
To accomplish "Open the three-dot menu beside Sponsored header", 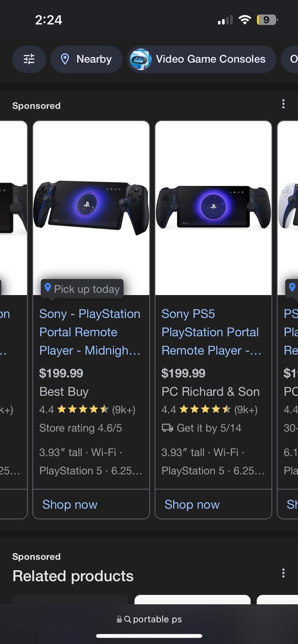I will coord(283,104).
